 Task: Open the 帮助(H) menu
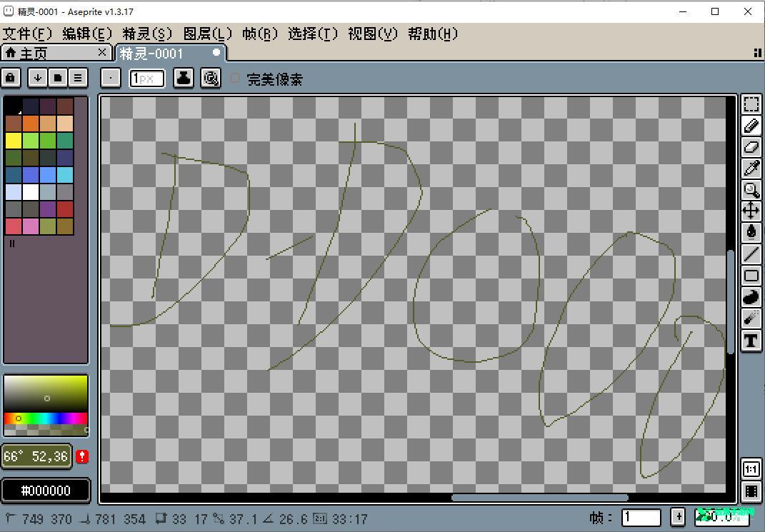coord(433,34)
